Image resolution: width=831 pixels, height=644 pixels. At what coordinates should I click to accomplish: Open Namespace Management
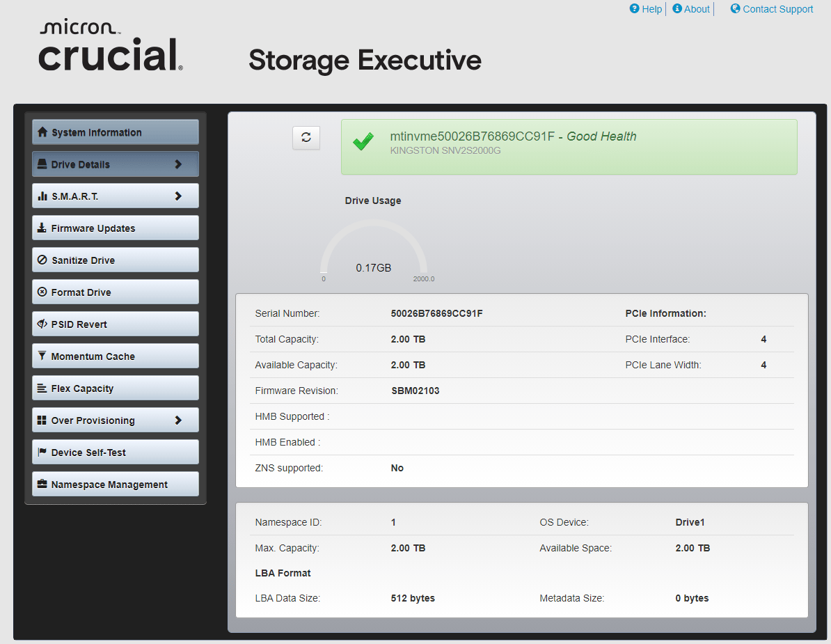pyautogui.click(x=116, y=484)
